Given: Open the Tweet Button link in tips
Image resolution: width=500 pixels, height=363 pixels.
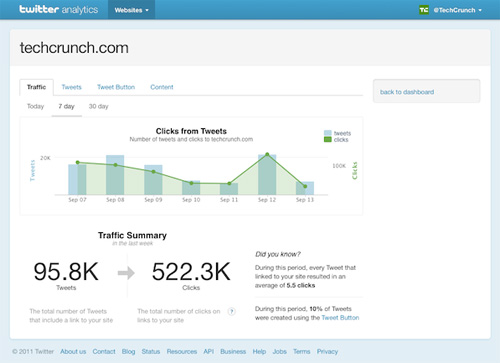Looking at the screenshot, I should [340, 318].
